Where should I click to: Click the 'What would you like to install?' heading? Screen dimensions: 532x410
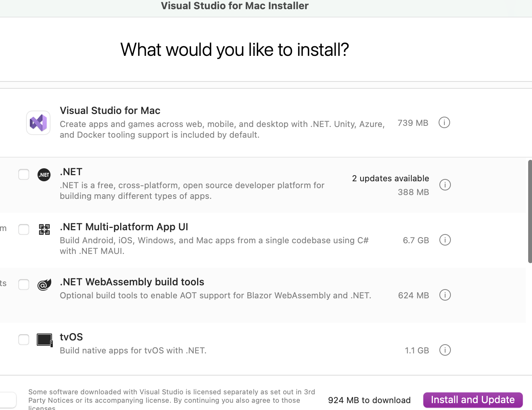(x=235, y=49)
